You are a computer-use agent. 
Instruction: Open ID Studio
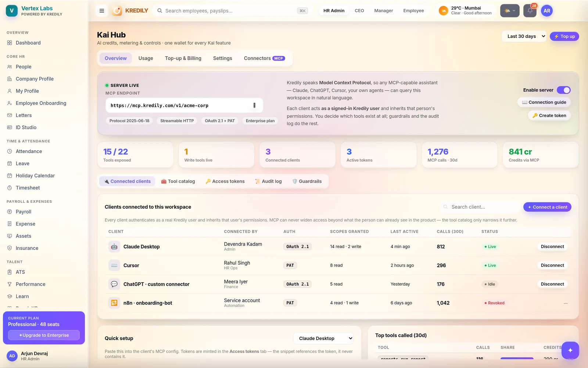[44, 127]
